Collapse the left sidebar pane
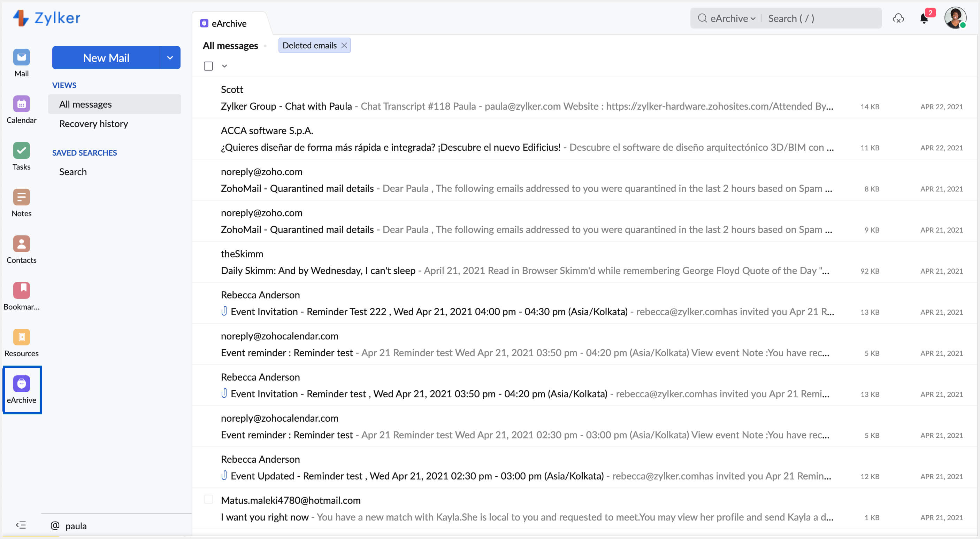Viewport: 980px width, 539px height. pos(21,525)
